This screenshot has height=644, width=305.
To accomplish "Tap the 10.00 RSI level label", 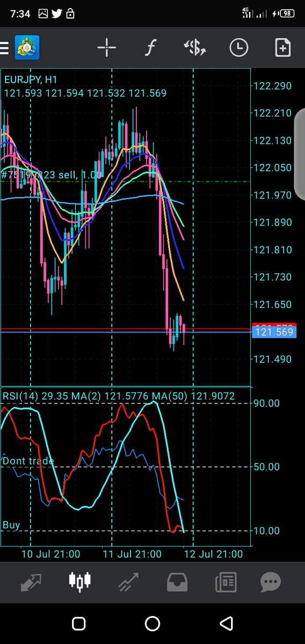I will pos(266,531).
